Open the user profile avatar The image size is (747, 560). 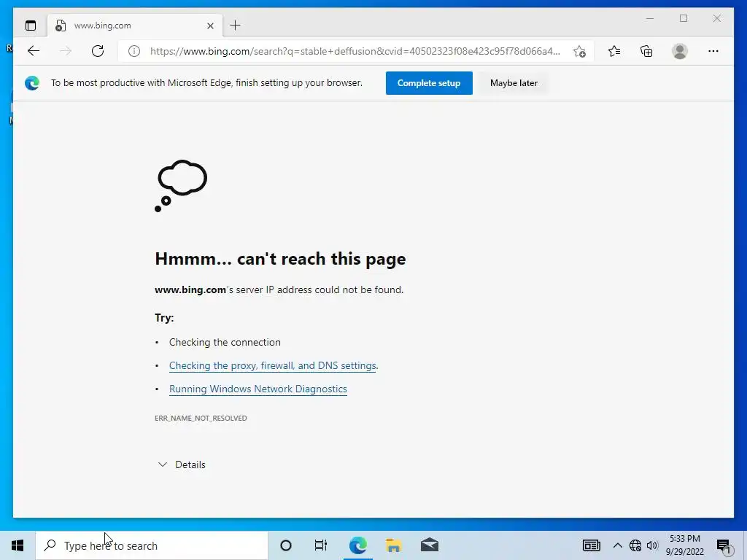pyautogui.click(x=680, y=51)
